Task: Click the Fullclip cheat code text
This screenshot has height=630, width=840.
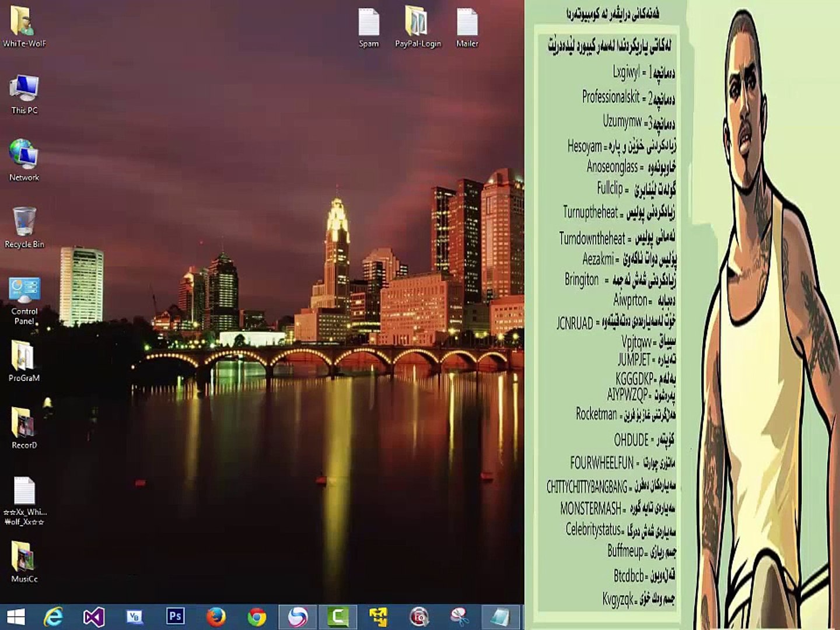Action: click(610, 188)
